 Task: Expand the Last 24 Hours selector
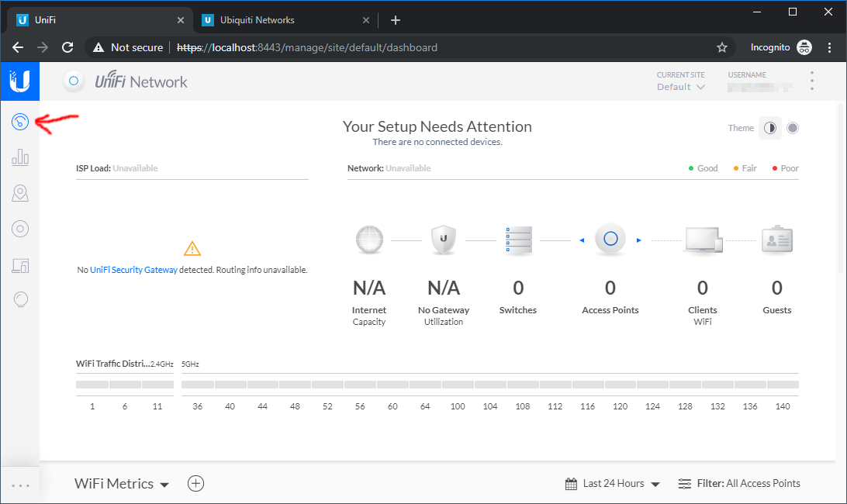click(x=613, y=484)
